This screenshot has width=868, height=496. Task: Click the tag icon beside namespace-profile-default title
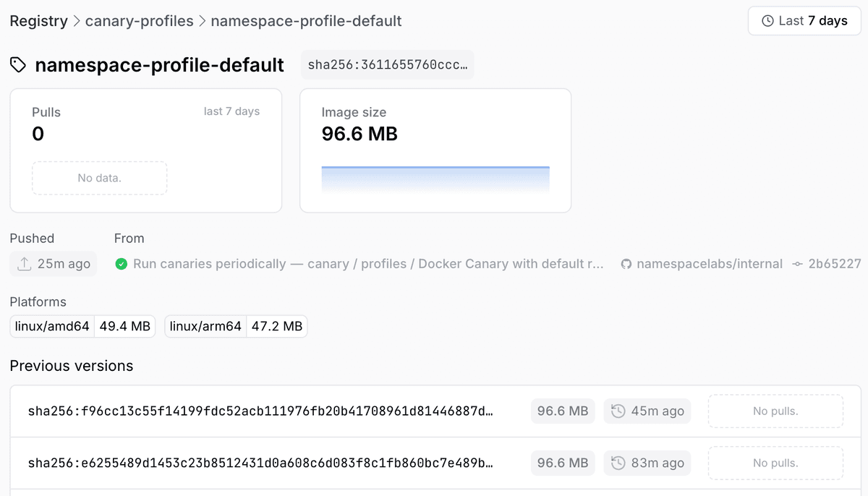tap(18, 66)
